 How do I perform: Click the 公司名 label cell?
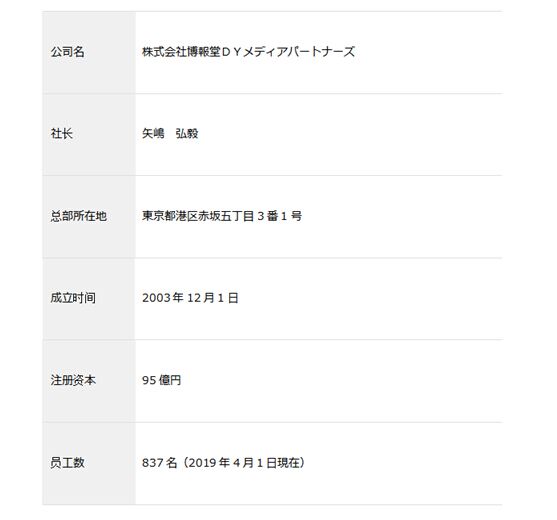[x=89, y=53]
